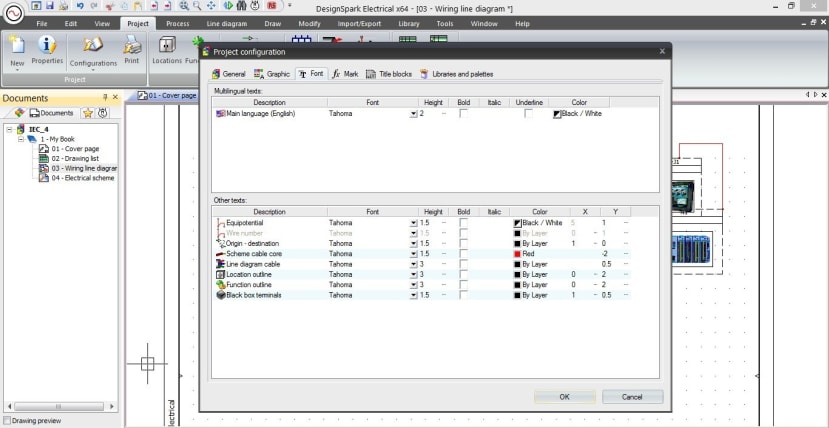Enable Bold for Scheme cable core text
The width and height of the screenshot is (829, 428).
(x=464, y=254)
